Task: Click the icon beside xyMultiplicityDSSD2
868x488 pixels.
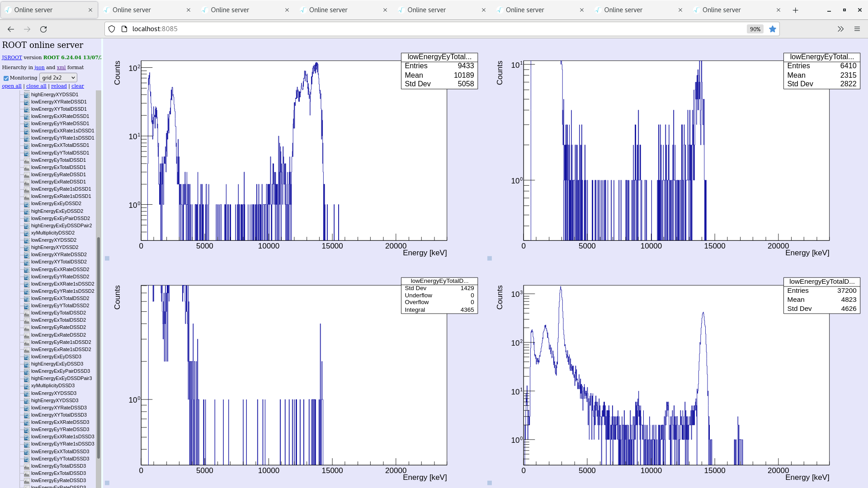Action: pos(27,233)
